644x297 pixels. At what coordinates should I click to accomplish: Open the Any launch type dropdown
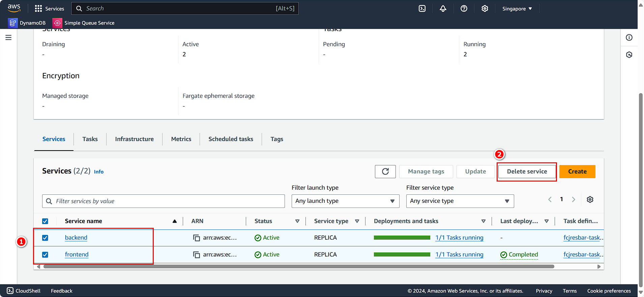pyautogui.click(x=346, y=201)
